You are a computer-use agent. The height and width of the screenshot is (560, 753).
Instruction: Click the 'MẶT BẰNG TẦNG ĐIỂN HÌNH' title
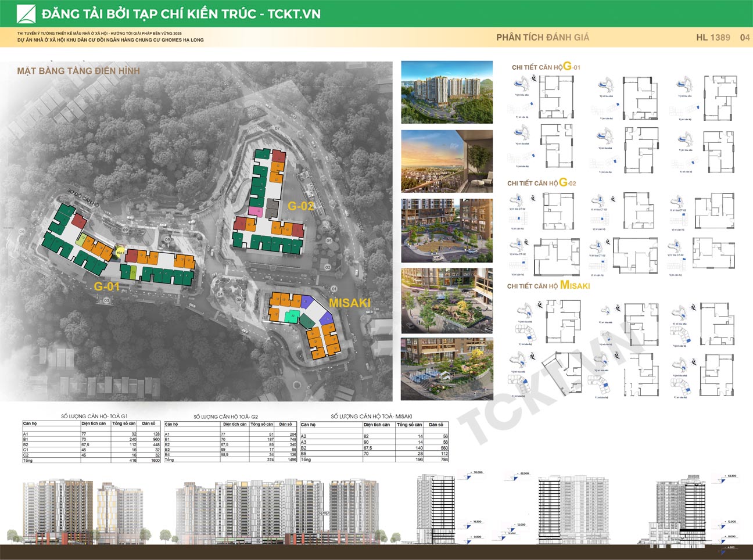pos(78,71)
